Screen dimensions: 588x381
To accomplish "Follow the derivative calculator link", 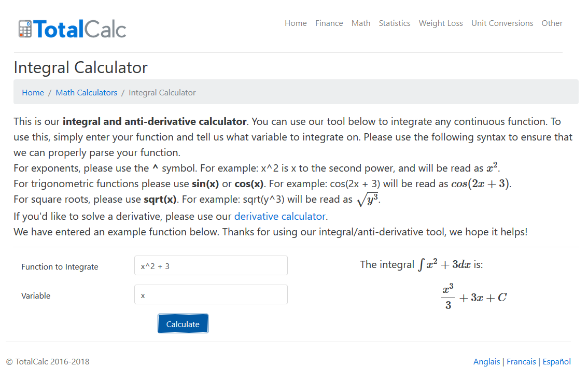I will 279,216.
